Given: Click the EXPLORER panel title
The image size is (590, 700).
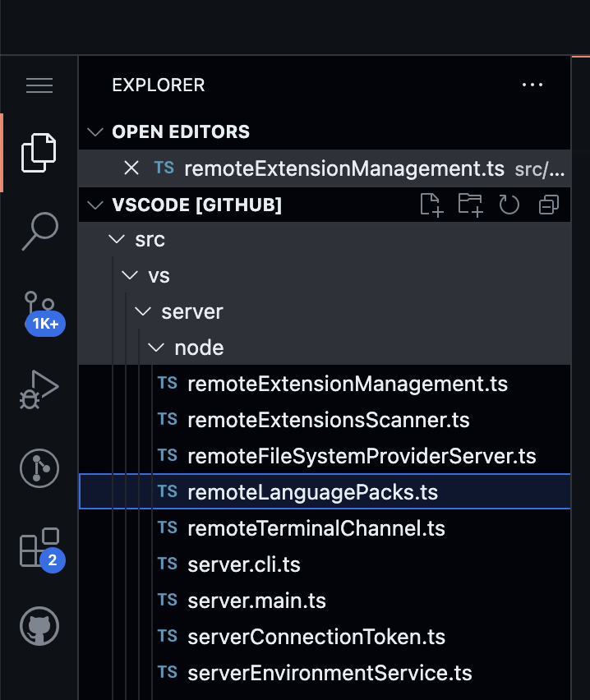Looking at the screenshot, I should [x=159, y=85].
